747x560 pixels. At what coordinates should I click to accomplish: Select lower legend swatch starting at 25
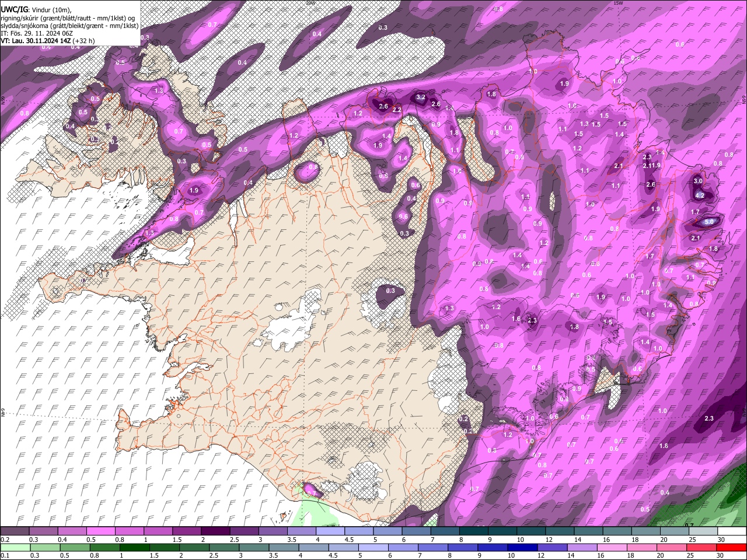click(701, 547)
